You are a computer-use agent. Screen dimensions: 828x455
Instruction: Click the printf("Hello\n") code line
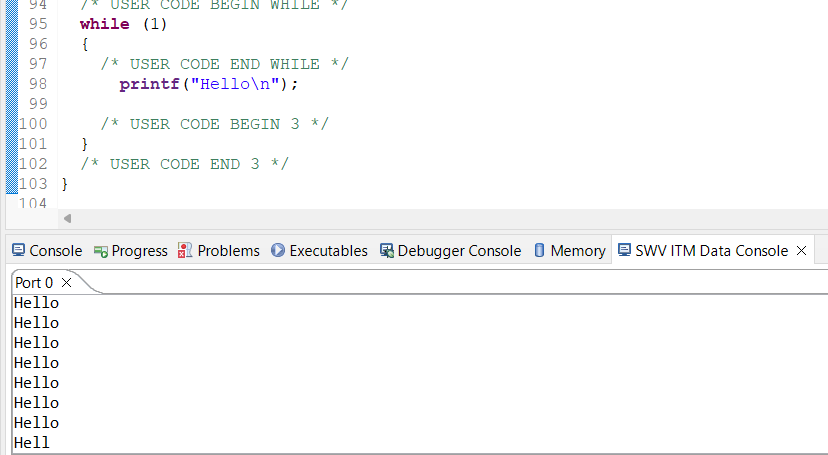(x=209, y=84)
